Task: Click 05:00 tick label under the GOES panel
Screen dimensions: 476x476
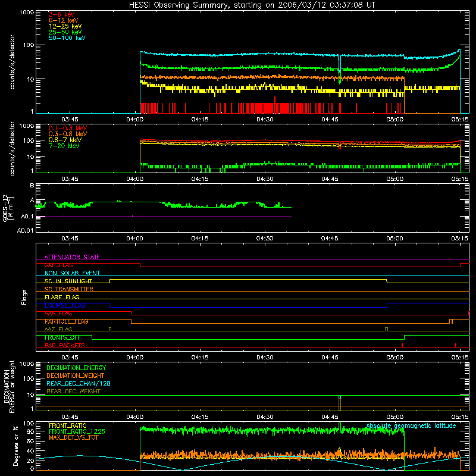Action: 394,239
